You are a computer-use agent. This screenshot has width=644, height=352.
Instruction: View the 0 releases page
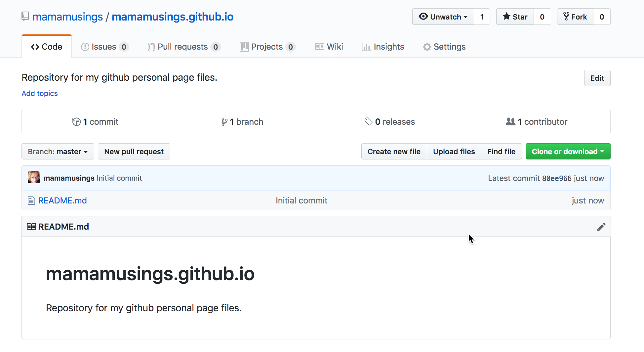389,122
